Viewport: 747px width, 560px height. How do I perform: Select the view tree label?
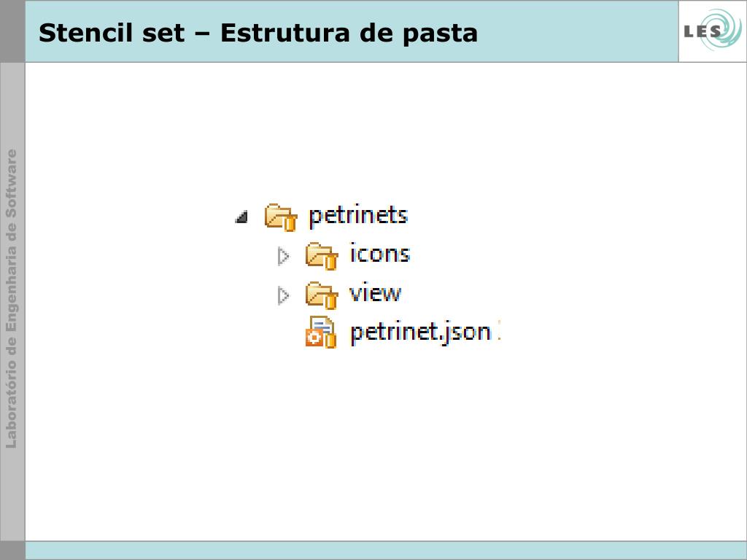point(376,292)
